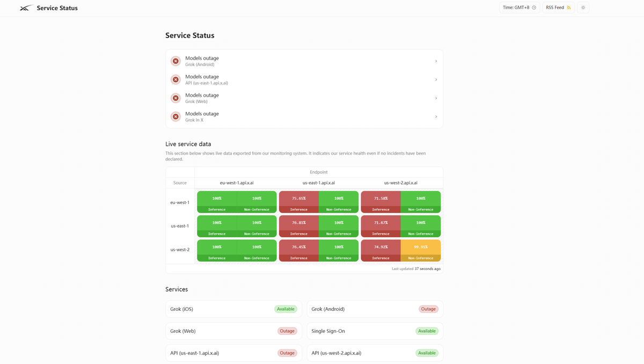Click the Last updated timestamp text

click(x=416, y=268)
